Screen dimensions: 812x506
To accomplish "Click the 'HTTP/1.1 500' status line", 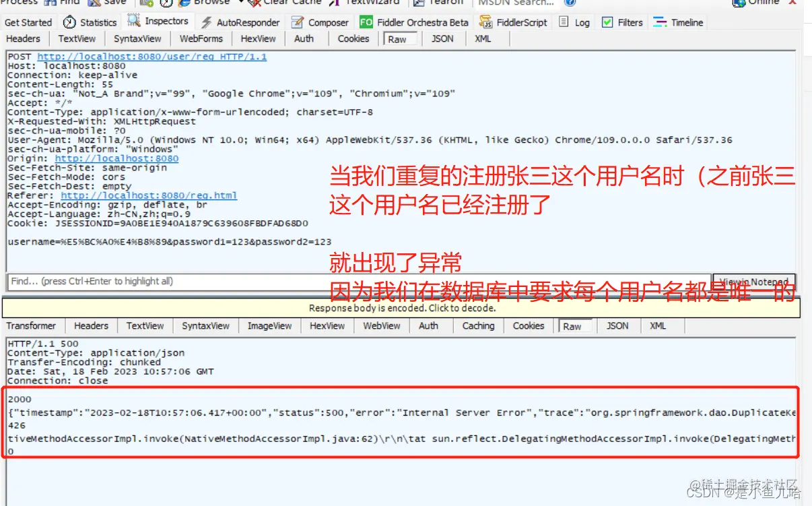I will coord(43,344).
